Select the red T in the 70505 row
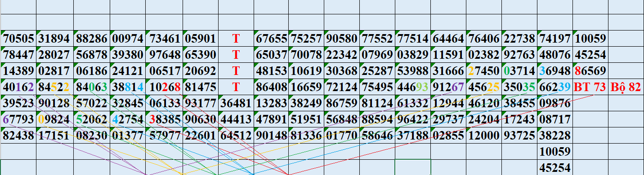This screenshot has width=644, height=175. click(x=236, y=38)
